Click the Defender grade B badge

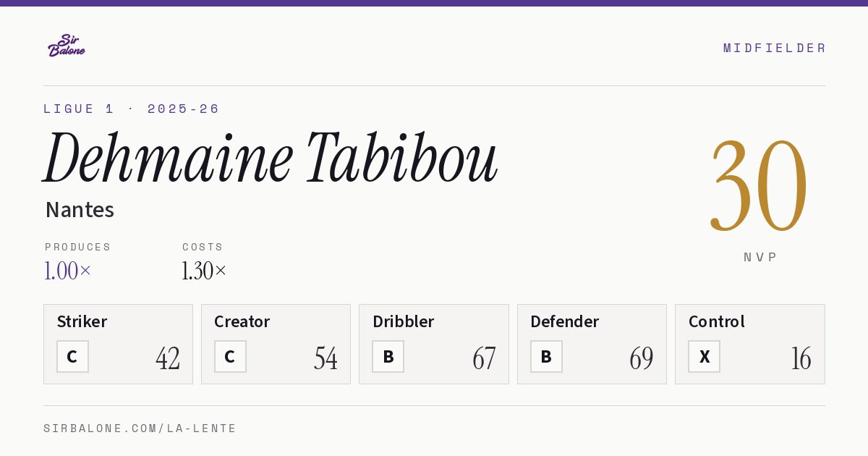click(x=546, y=357)
